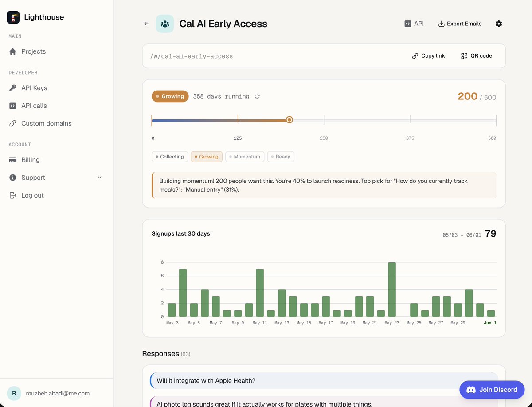The image size is (532, 407).
Task: Click the 200 signup count
Action: coord(468,96)
